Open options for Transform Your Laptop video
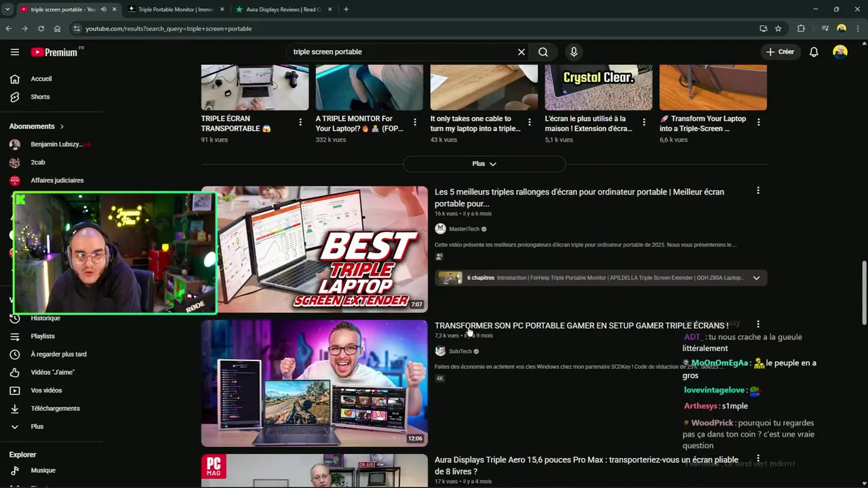Viewport: 868px width, 488px height. 758,123
